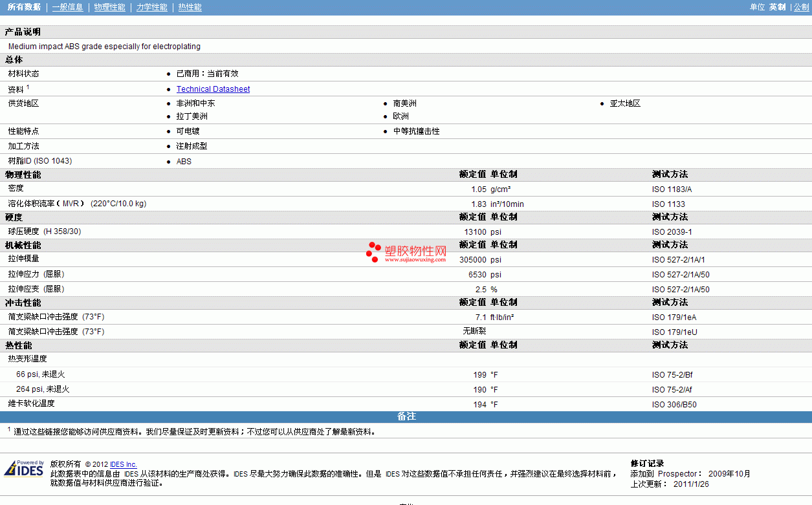Click ISO 179/1eU test method
This screenshot has height=505, width=812.
click(674, 332)
